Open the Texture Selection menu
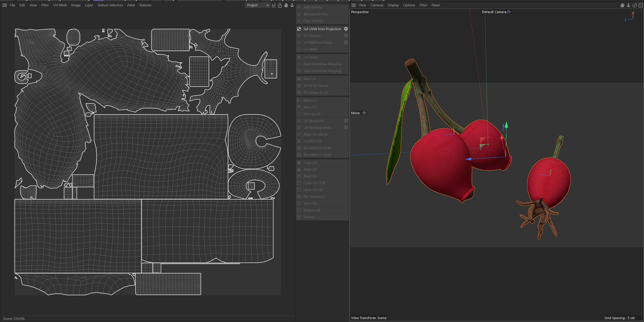This screenshot has width=644, height=322. [110, 5]
